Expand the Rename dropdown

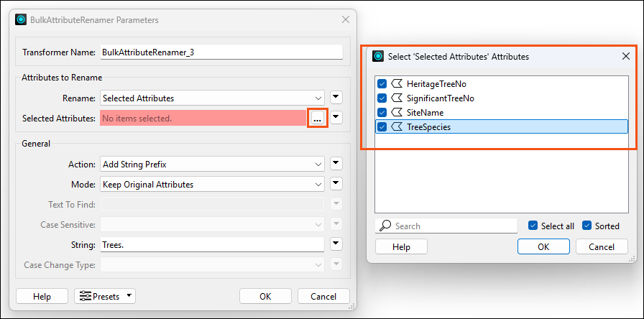point(212,98)
